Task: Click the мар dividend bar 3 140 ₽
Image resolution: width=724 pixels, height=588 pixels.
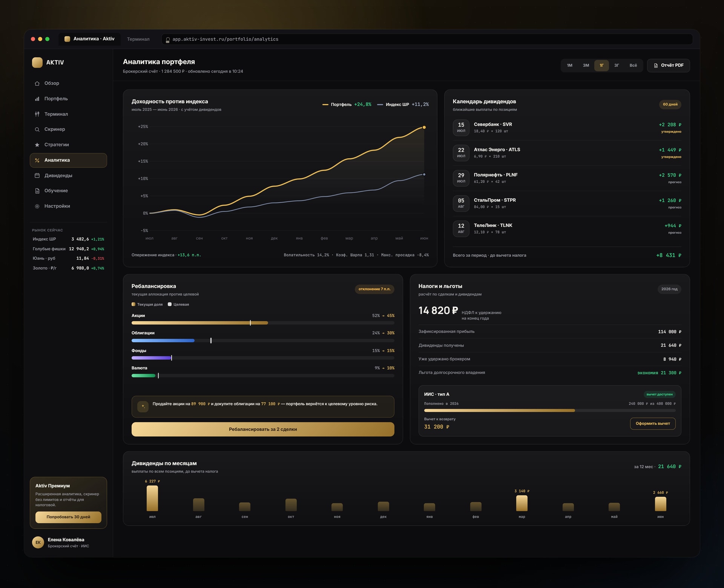Action: [x=522, y=503]
